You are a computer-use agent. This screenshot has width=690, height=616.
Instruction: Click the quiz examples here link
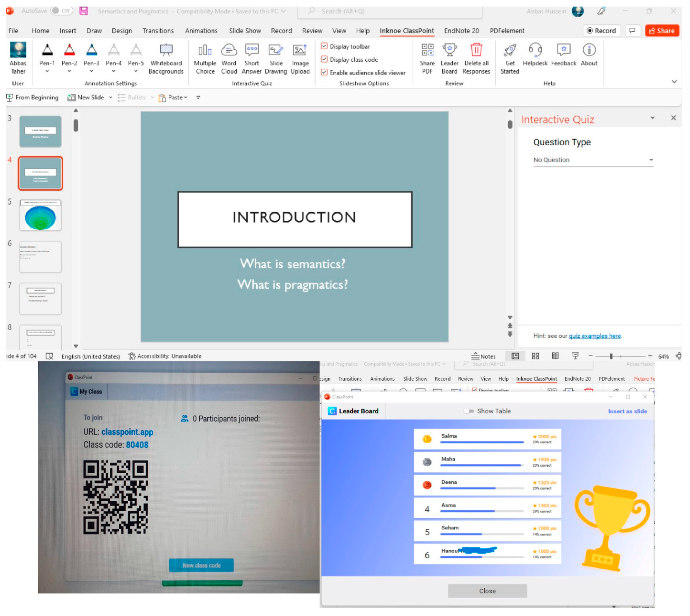[594, 336]
